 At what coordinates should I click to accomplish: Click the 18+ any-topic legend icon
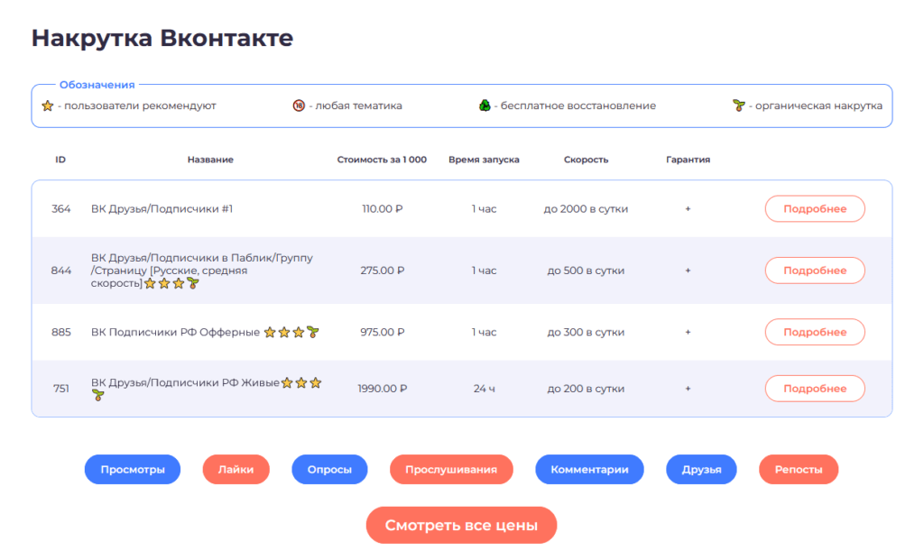click(299, 106)
